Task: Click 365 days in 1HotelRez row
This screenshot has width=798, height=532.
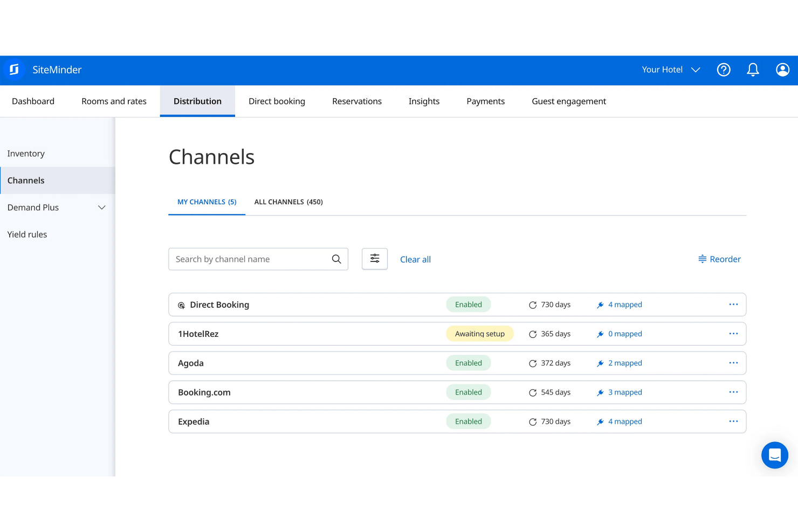Action: (556, 334)
